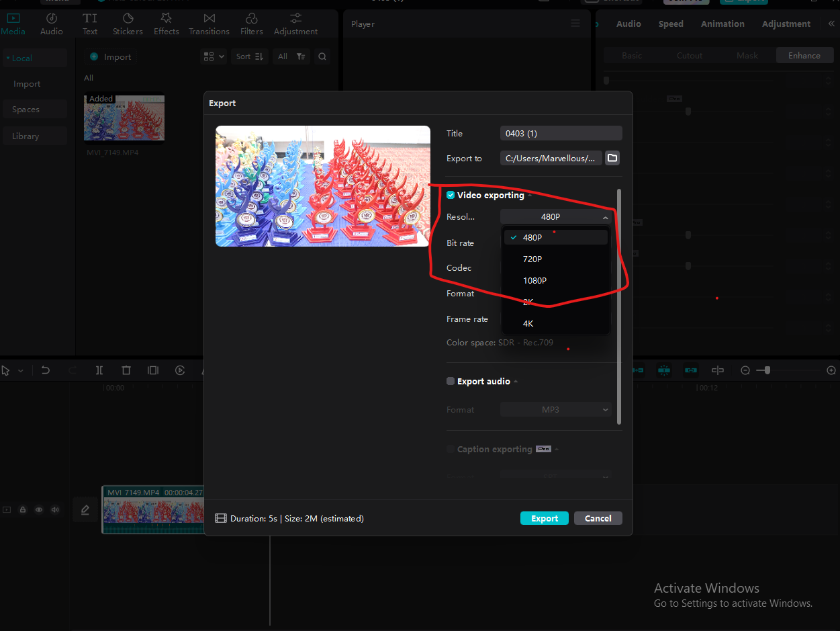
Task: Open the audio Format dropdown showing MP3
Action: click(555, 409)
